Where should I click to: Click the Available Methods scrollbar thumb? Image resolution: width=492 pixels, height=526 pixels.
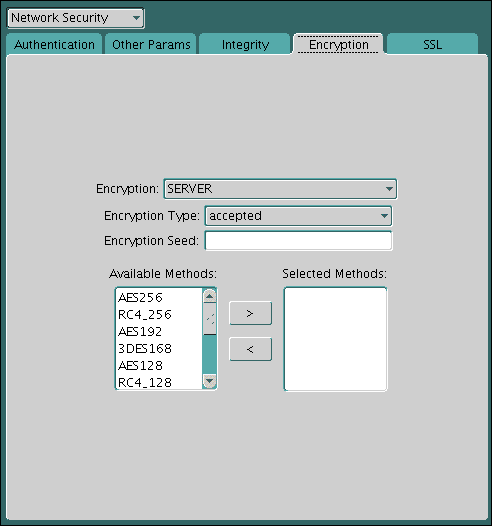pos(210,319)
